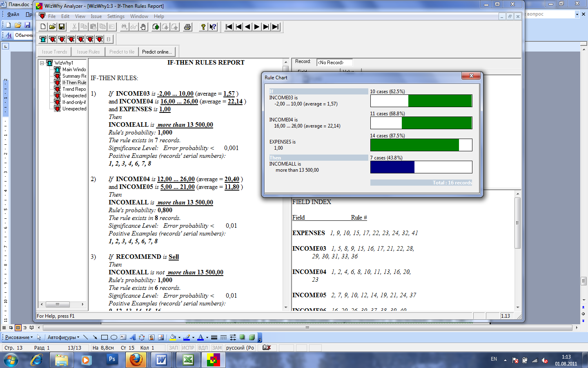The height and width of the screenshot is (368, 588).
Task: Insert diagram or organization chart icon
Action: [142, 337]
